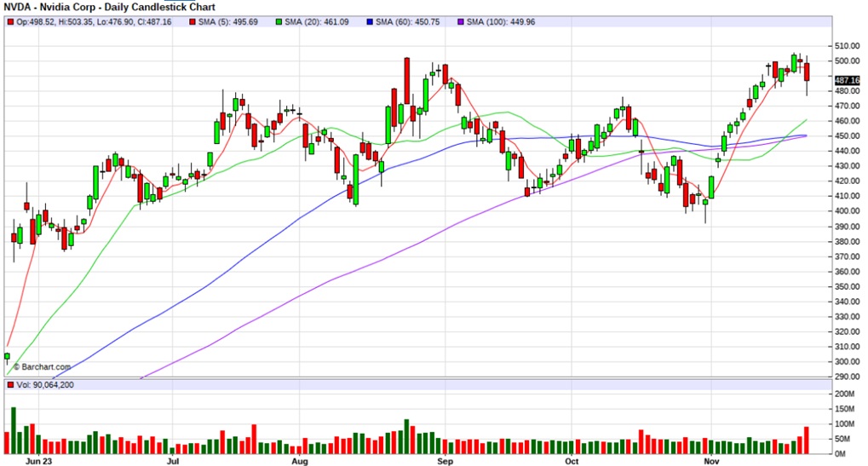Click the 'SMA (60): 450.75' legend label
The height and width of the screenshot is (466, 868).
(x=407, y=22)
